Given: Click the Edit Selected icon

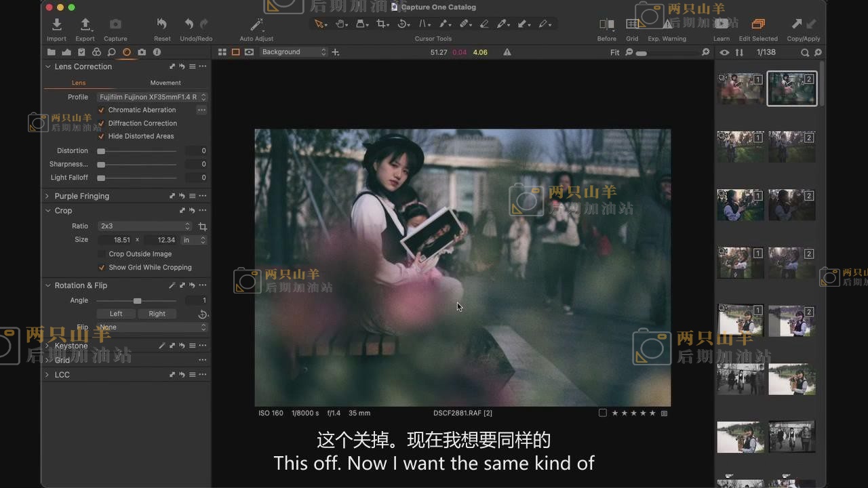Looking at the screenshot, I should tap(758, 24).
